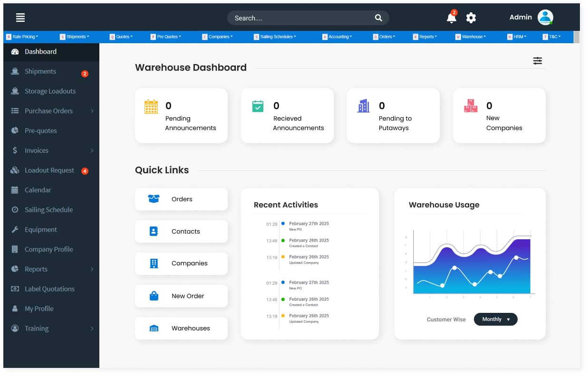Click the dashboard filter sliders icon
Viewport: 588px width, 376px height.
coord(537,61)
